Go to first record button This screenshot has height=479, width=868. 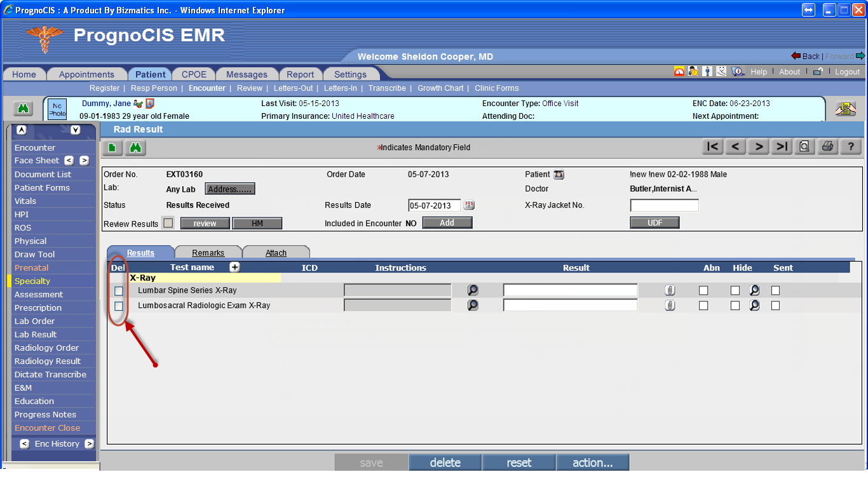pyautogui.click(x=713, y=147)
